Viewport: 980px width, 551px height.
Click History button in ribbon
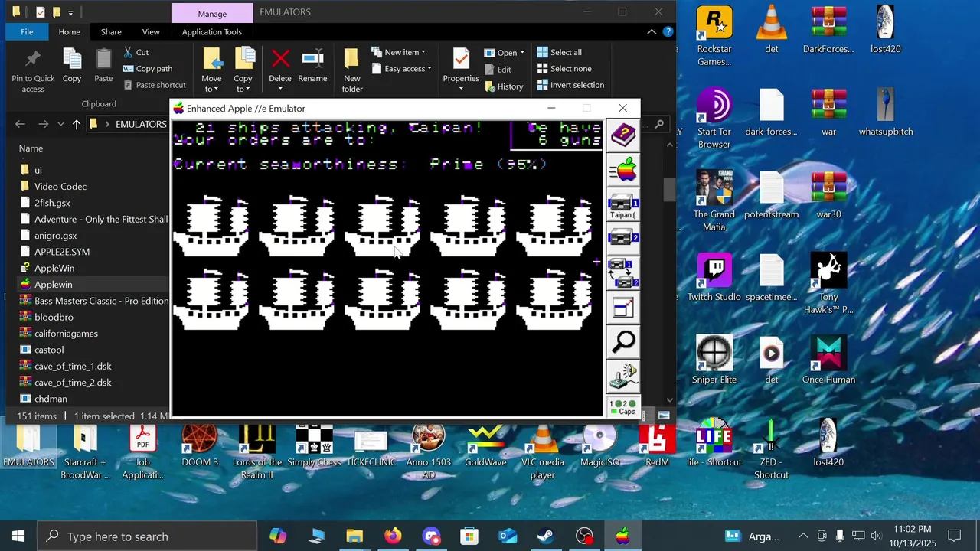pyautogui.click(x=504, y=86)
